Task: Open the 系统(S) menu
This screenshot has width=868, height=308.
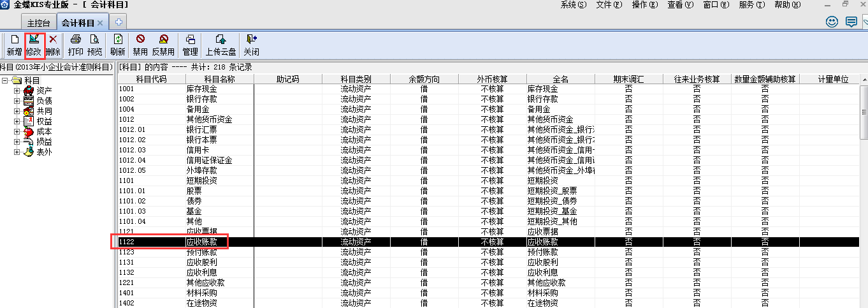Action: click(574, 5)
